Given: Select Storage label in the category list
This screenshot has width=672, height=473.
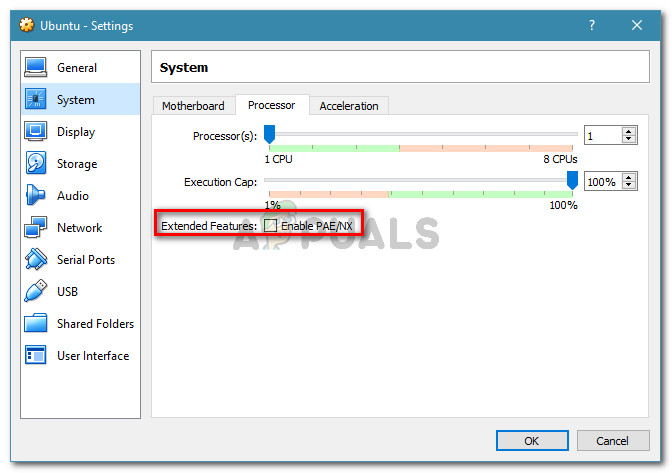Looking at the screenshot, I should [77, 164].
